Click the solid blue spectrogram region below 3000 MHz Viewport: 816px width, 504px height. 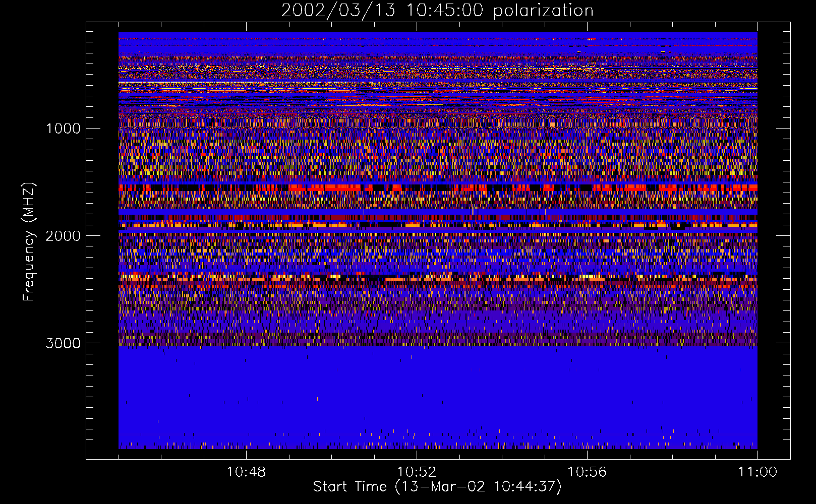tap(438, 397)
